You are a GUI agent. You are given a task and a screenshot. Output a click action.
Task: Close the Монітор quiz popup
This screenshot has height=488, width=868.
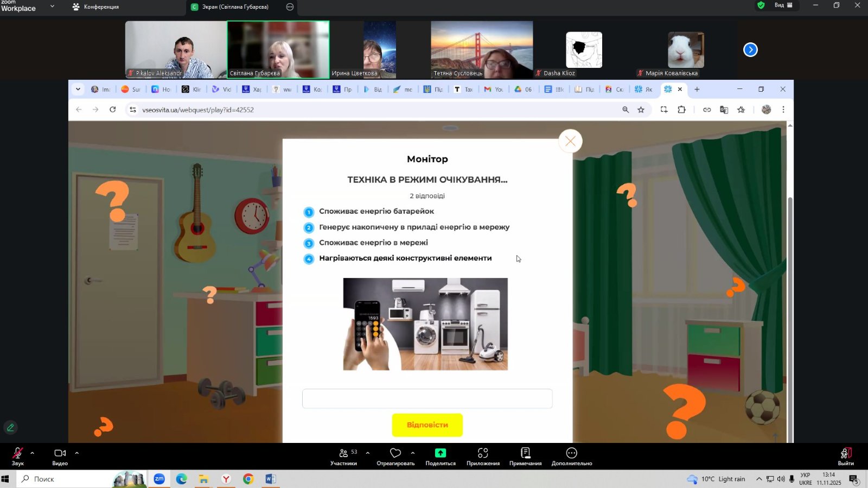(570, 141)
